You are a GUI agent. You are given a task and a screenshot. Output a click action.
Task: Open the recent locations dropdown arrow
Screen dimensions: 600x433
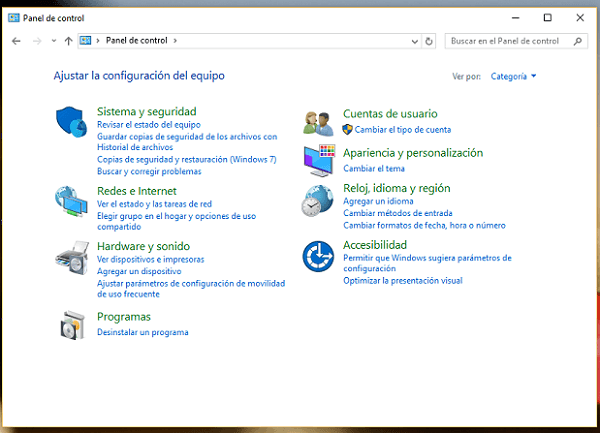[54, 41]
